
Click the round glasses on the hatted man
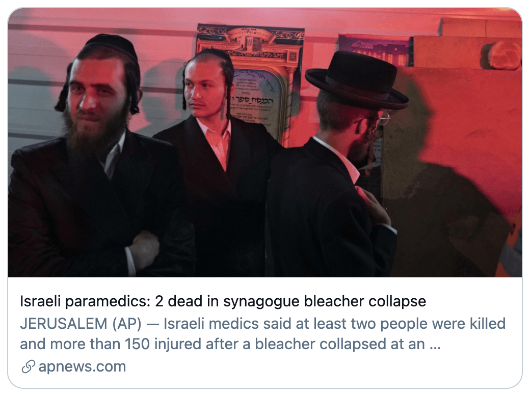coord(384,119)
